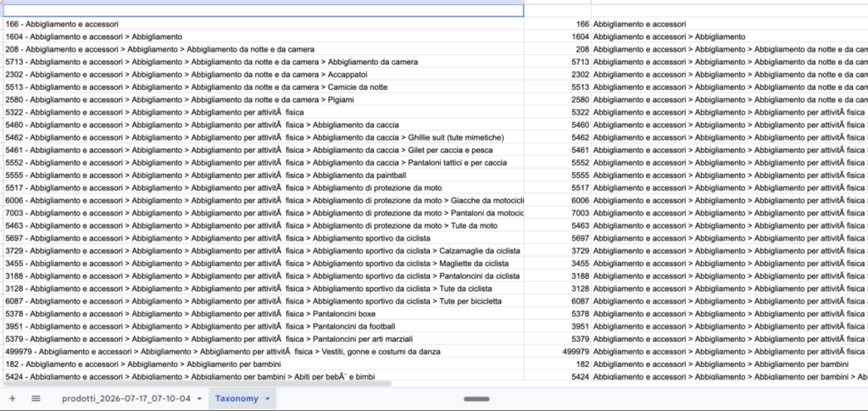
Task: Select row ending 'Abbigliamento da camera' with 5713
Action: click(x=263, y=62)
